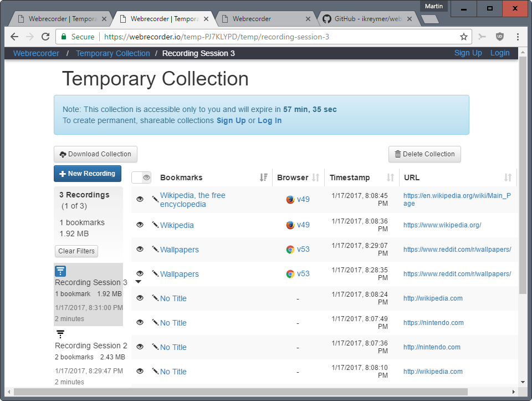532x401 pixels.
Task: Click the Firefox icon in the 8:08:45 PM row
Action: click(x=290, y=199)
